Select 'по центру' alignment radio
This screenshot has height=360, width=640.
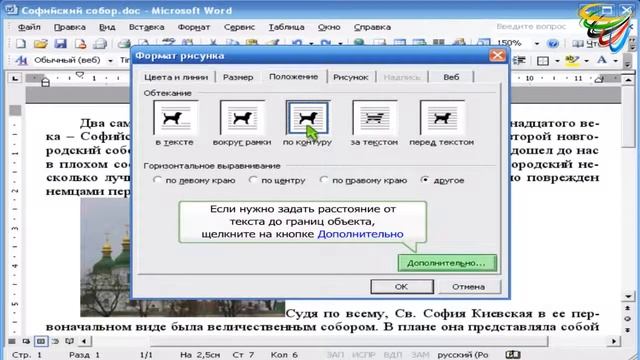click(x=253, y=180)
